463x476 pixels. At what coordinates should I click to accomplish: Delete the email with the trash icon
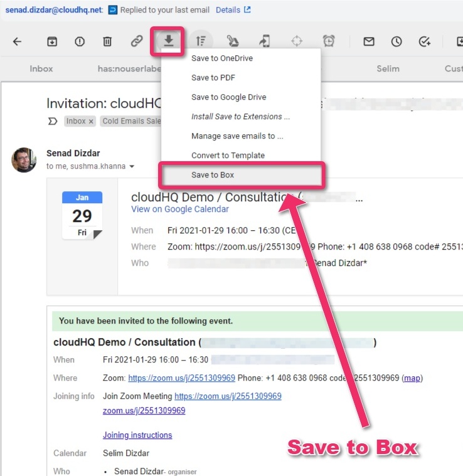click(107, 41)
